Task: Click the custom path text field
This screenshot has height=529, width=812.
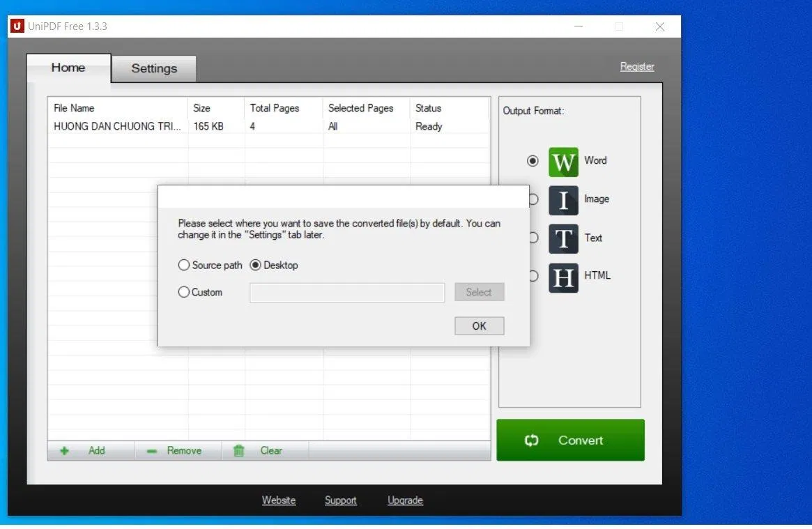Action: click(x=347, y=293)
